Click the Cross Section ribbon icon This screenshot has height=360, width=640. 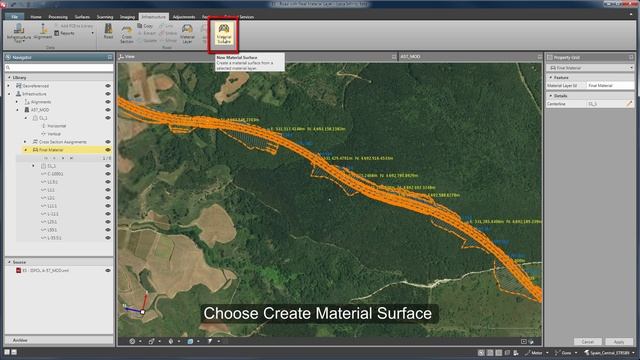click(127, 34)
